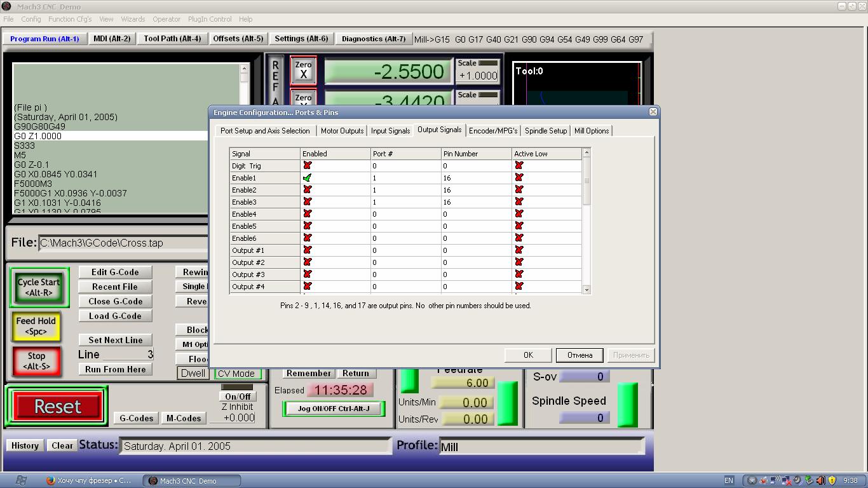Click the signal table scroll-up arrow

(587, 152)
